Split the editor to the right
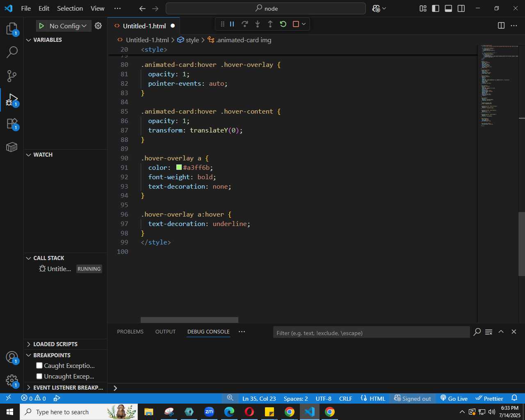Image resolution: width=525 pixels, height=420 pixels. coord(501,25)
